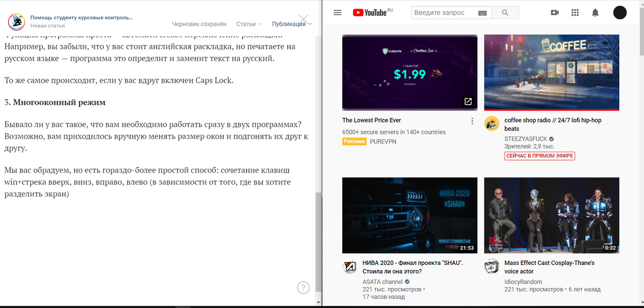The image size is (644, 308).
Task: Click the paragraph starting 'Бывало ли у вас'
Action: click(x=156, y=136)
